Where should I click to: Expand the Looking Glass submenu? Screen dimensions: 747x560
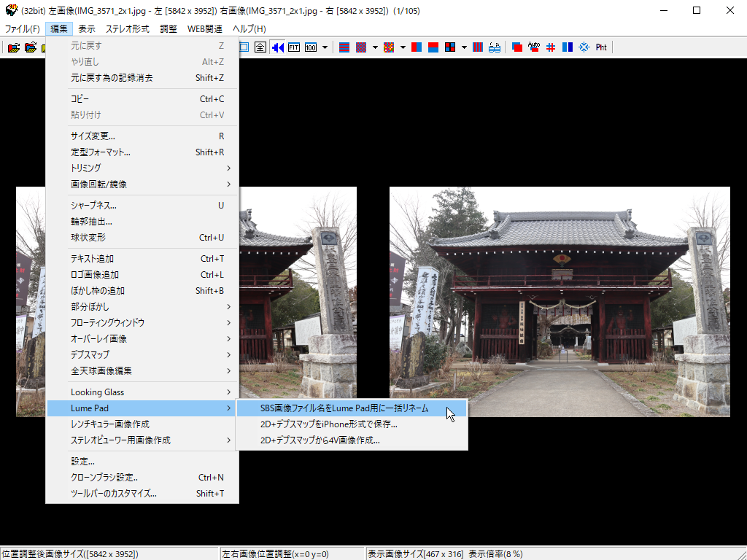point(142,392)
